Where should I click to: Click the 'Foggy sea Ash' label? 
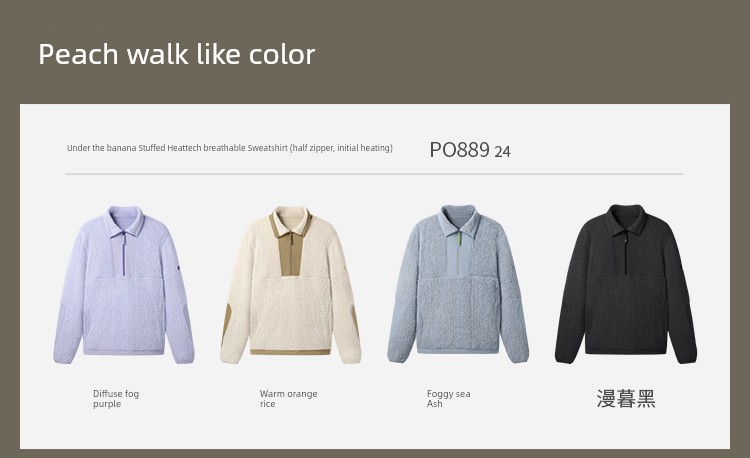pos(448,399)
